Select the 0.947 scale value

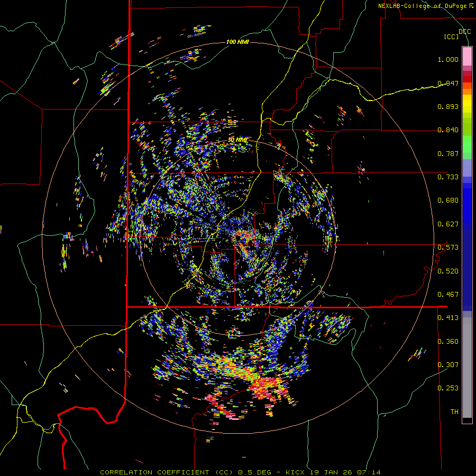tap(448, 83)
